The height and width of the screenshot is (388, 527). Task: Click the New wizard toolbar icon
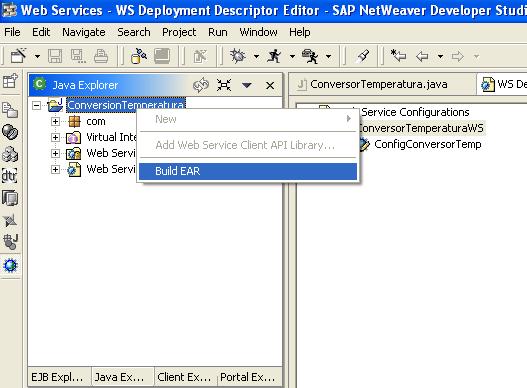[x=18, y=56]
